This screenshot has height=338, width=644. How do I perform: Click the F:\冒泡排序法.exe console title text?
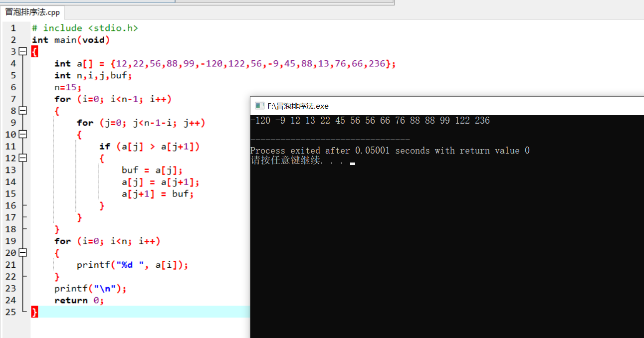(298, 106)
